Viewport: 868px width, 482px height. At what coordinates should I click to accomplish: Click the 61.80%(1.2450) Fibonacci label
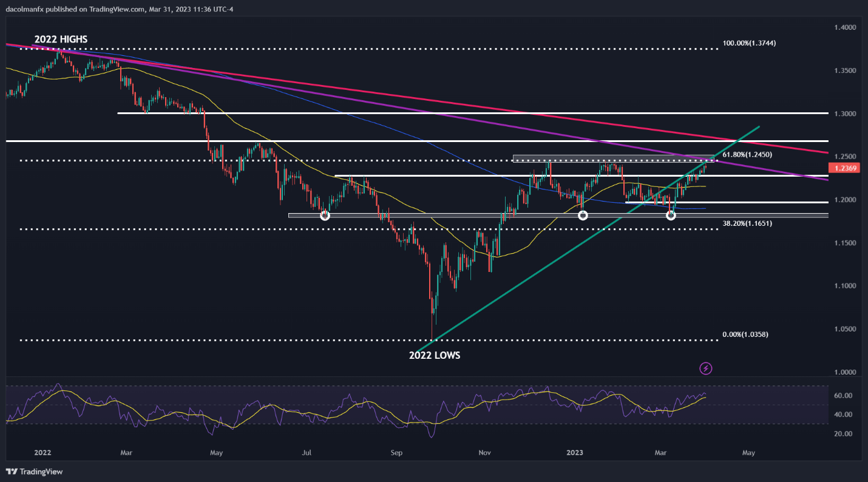[x=747, y=155]
